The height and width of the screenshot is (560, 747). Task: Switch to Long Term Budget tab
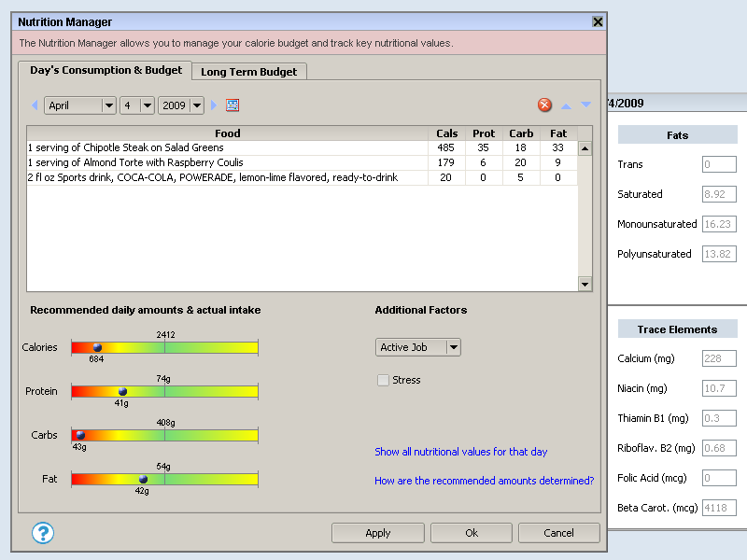(249, 71)
